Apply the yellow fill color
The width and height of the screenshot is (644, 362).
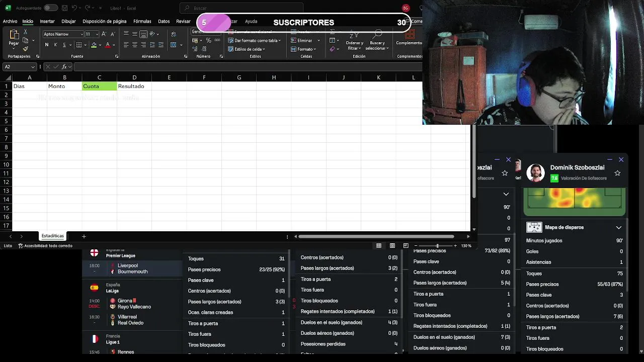94,45
